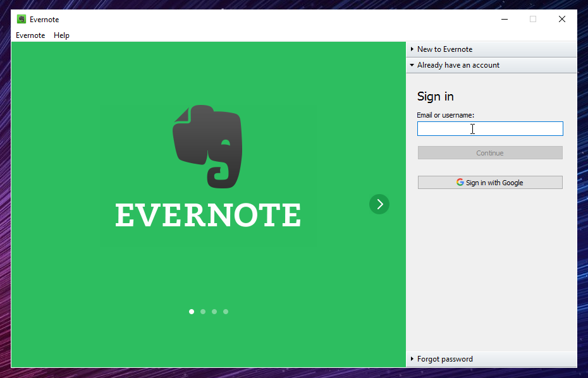The image size is (588, 378).
Task: Click the EVERNOTE wordmark text
Action: coord(208,215)
